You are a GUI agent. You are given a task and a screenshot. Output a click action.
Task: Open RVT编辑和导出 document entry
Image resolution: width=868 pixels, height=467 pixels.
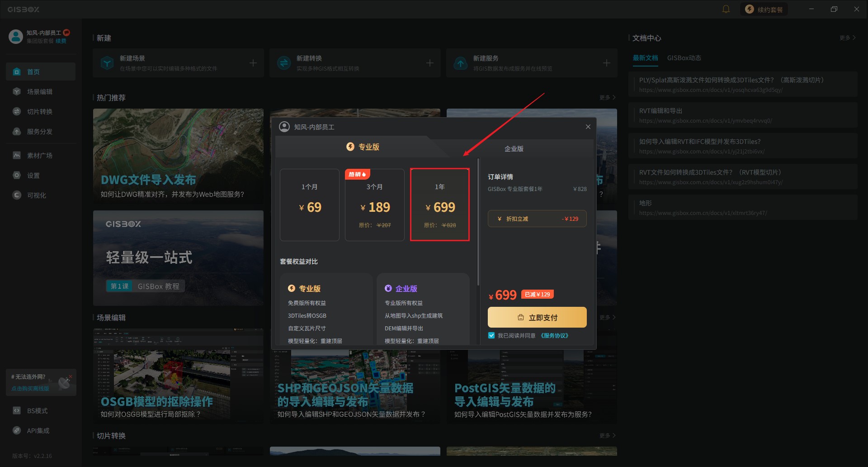[x=743, y=115]
